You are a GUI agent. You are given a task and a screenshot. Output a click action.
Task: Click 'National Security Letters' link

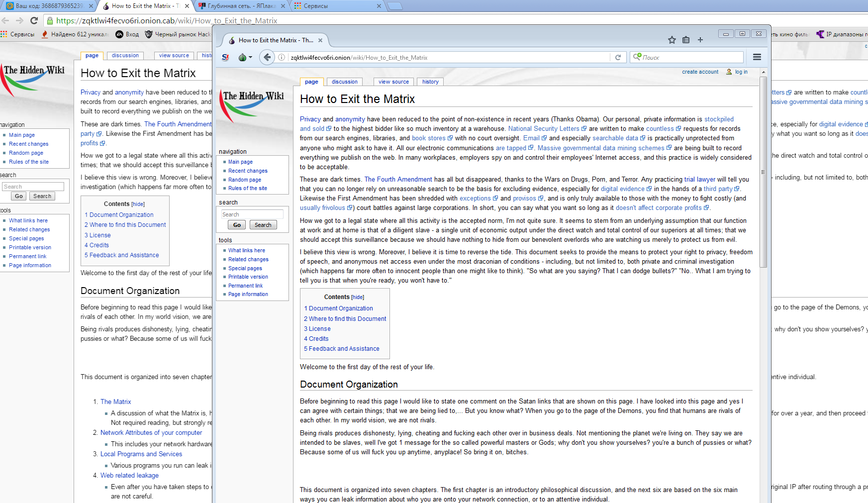544,128
